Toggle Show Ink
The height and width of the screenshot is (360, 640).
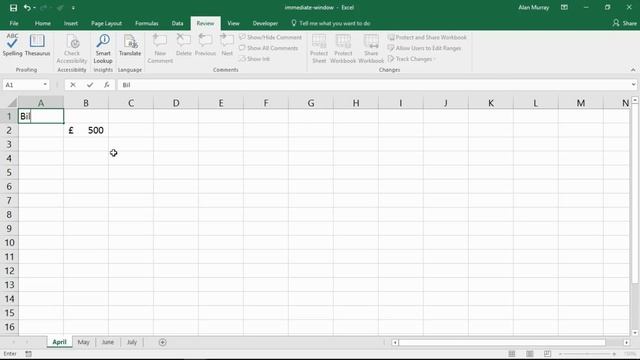click(x=254, y=59)
